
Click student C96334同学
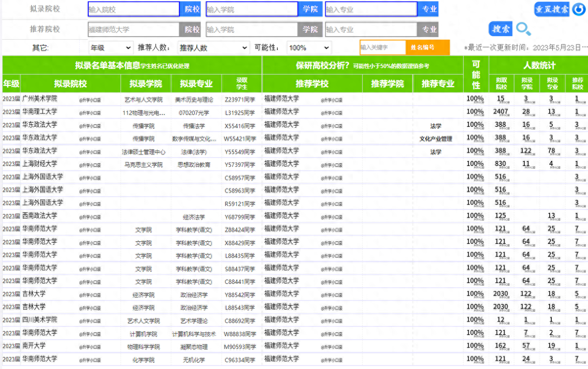[x=240, y=360]
